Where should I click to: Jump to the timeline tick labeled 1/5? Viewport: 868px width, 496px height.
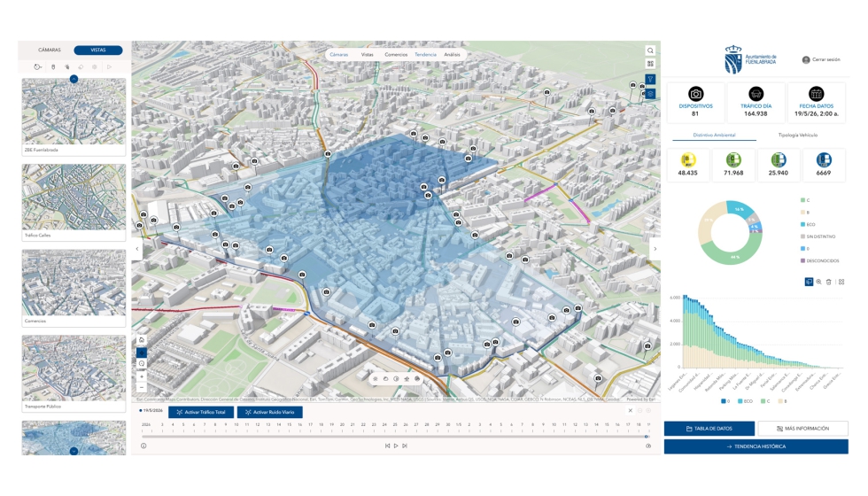(x=459, y=424)
